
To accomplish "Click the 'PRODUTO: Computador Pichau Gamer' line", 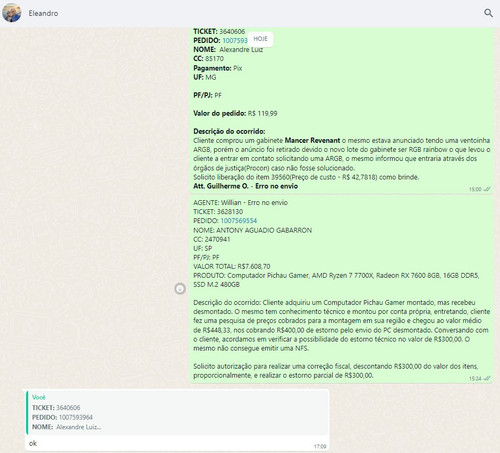I will coord(336,280).
